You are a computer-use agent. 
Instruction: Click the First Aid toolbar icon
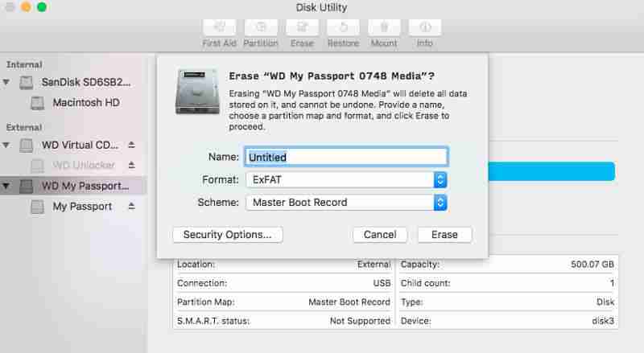pos(219,27)
